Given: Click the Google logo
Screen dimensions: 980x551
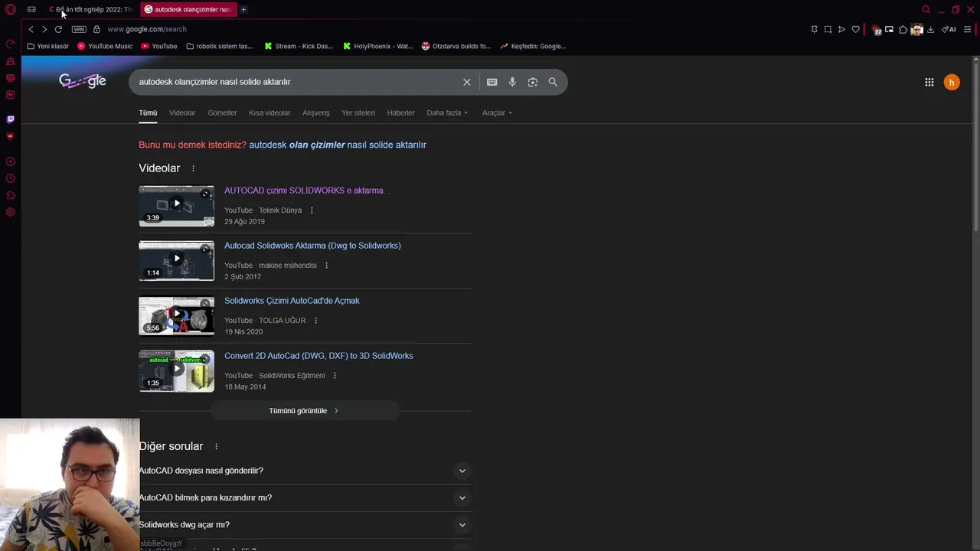Looking at the screenshot, I should (83, 81).
